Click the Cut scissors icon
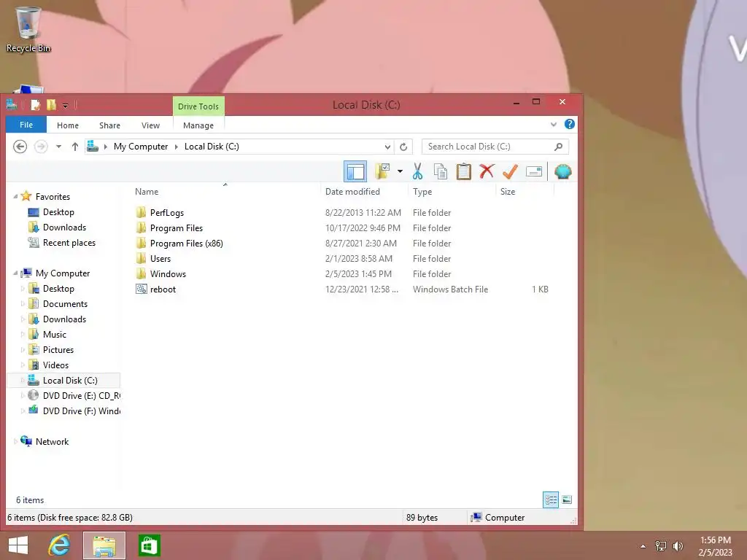The width and height of the screenshot is (747, 560). tap(418, 171)
